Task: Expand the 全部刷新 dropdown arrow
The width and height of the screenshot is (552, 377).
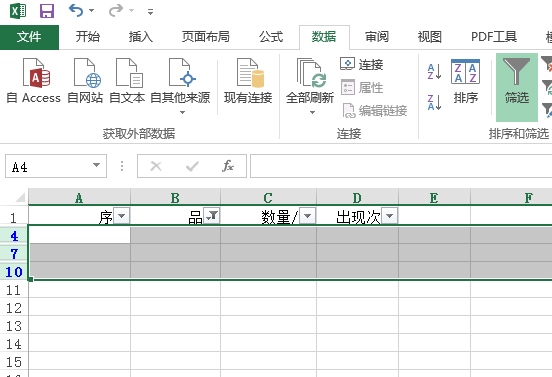Action: 312,113
